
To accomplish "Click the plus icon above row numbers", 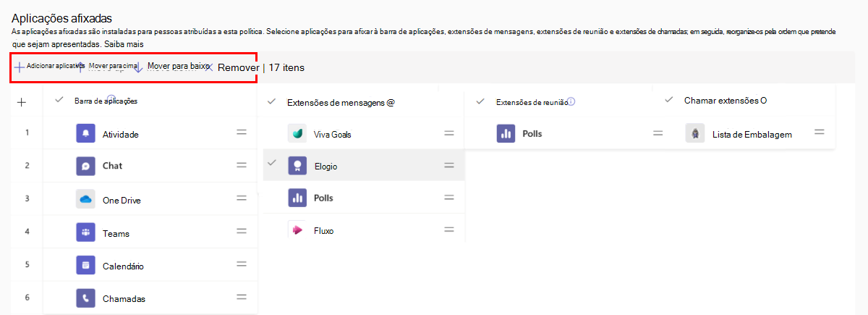I will [22, 102].
